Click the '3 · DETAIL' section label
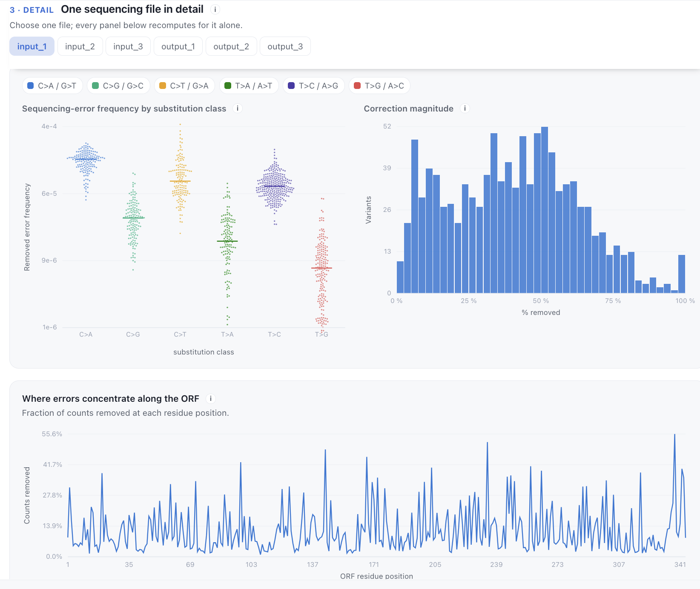This screenshot has width=700, height=589. [x=32, y=10]
